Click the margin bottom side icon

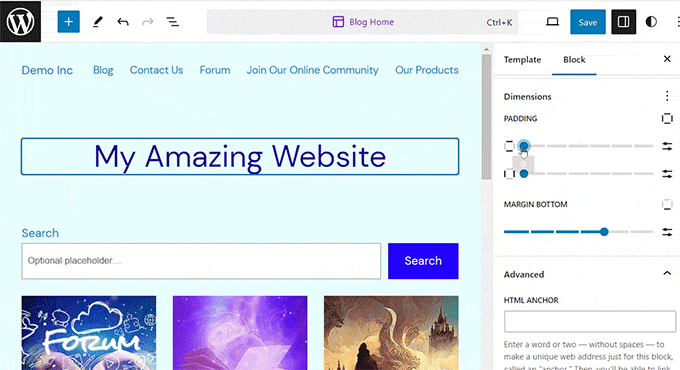(667, 204)
